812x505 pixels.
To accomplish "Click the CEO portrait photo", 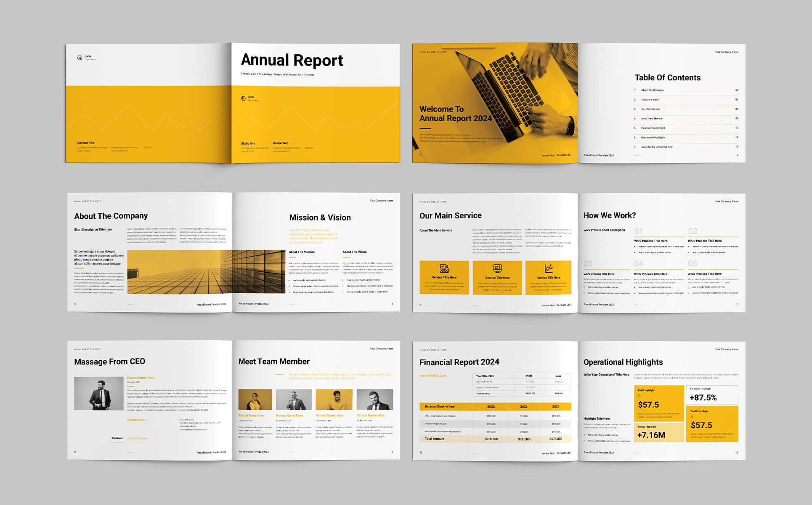I will [x=99, y=393].
